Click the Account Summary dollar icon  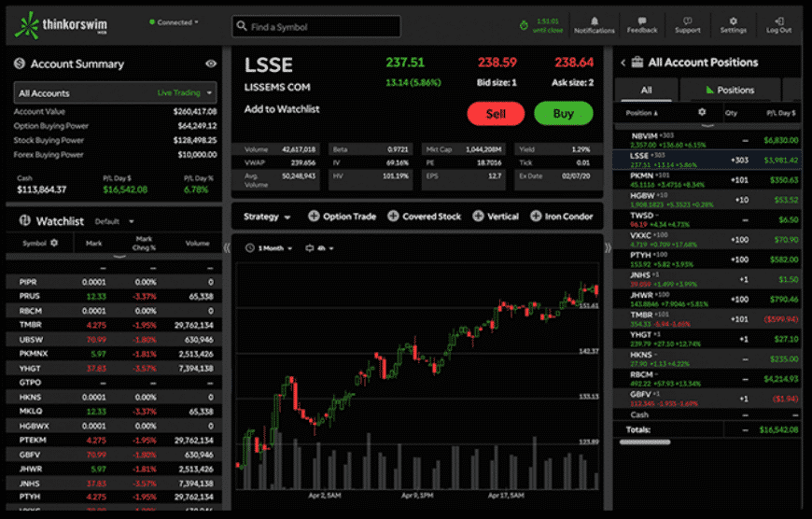[x=20, y=63]
